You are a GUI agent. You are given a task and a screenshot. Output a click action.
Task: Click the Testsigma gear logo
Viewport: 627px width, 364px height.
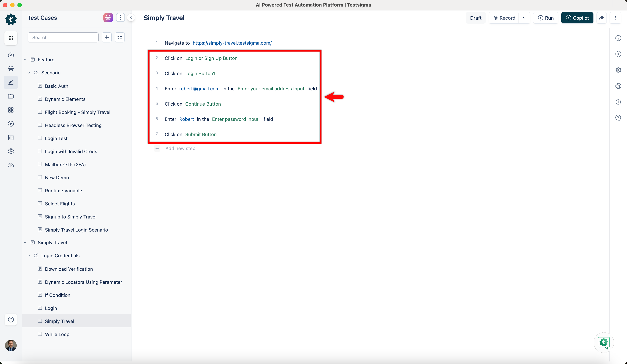11,19
